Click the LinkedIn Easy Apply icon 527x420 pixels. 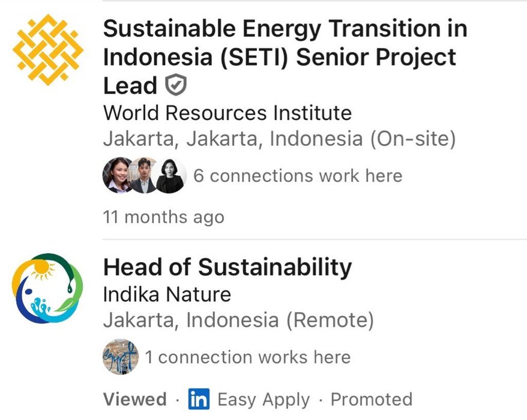tap(199, 399)
